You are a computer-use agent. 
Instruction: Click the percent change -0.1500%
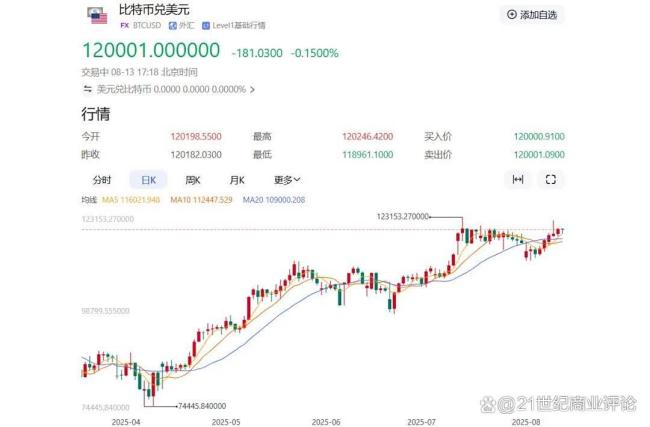(315, 53)
